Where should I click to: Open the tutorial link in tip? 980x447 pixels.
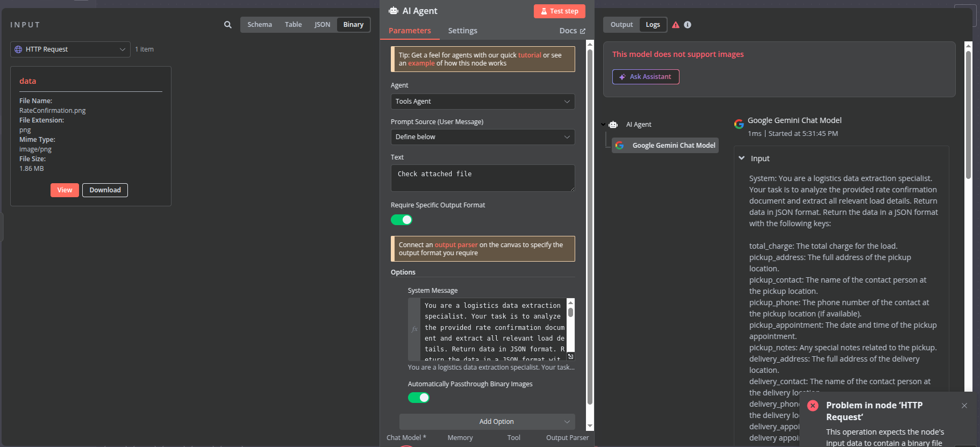click(x=530, y=55)
